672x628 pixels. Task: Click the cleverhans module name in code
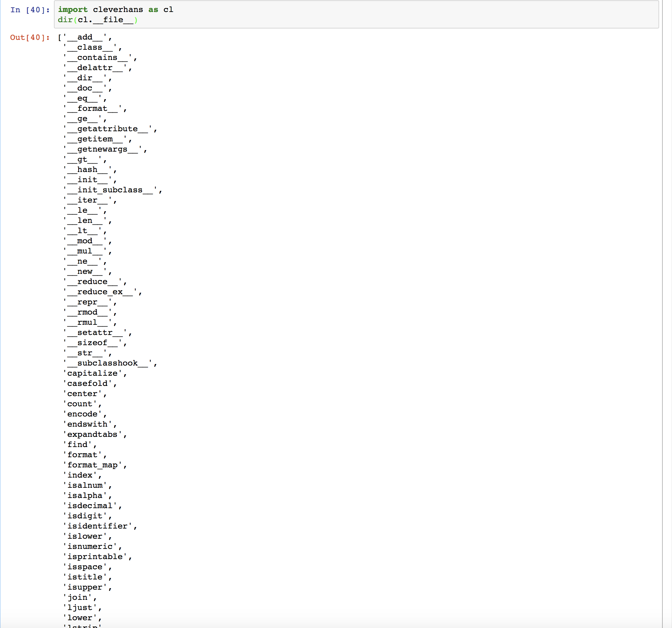click(x=119, y=10)
